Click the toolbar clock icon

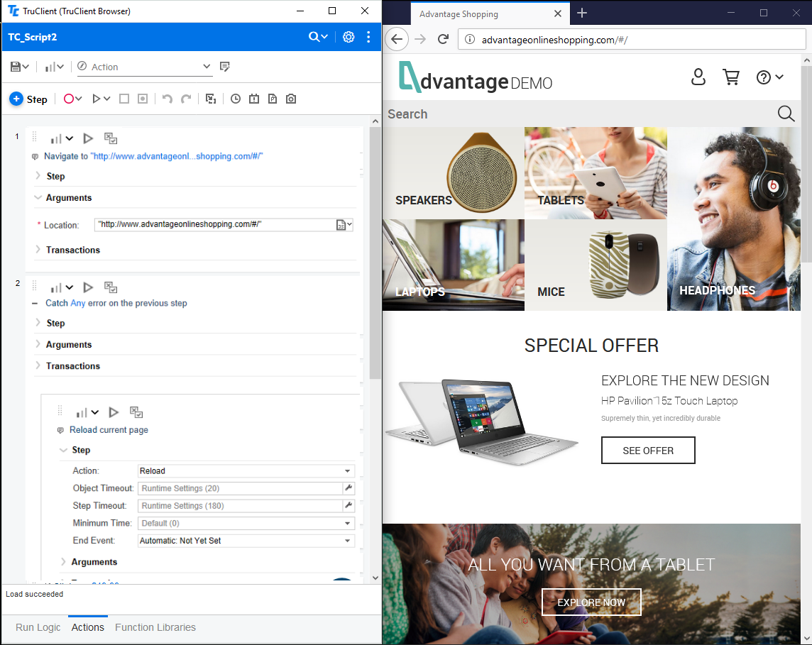coord(236,99)
